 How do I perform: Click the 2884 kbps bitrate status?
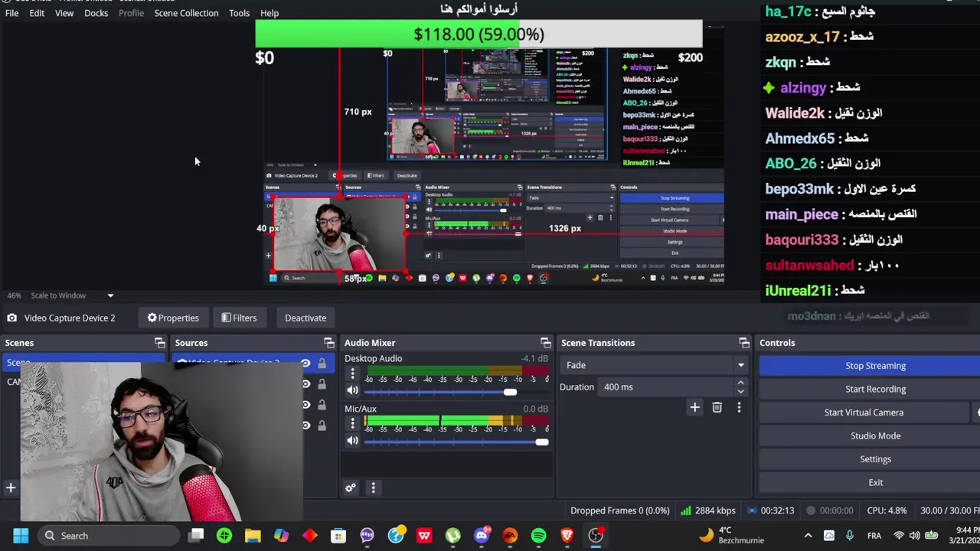tap(709, 510)
